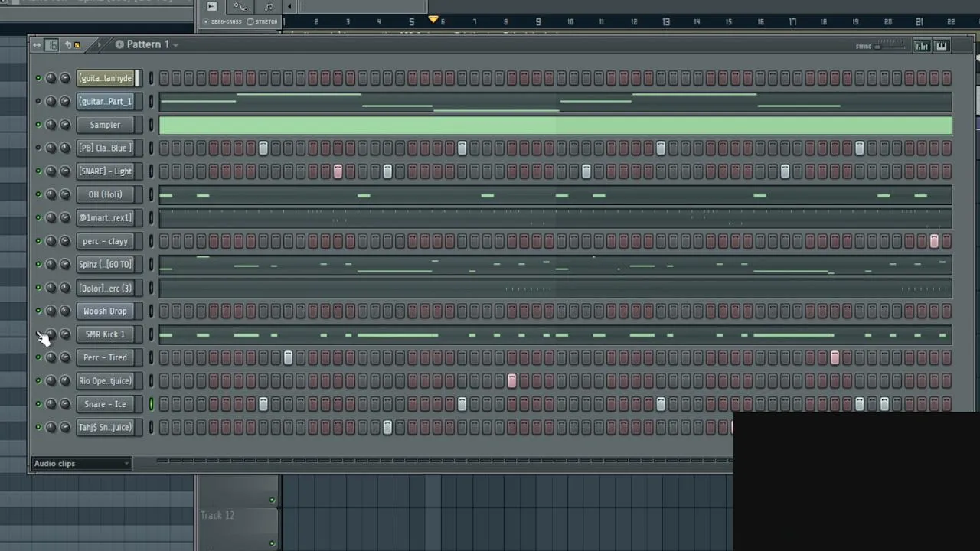Adjust the volume knob of Snare - Ice
The image size is (980, 551).
tap(65, 404)
